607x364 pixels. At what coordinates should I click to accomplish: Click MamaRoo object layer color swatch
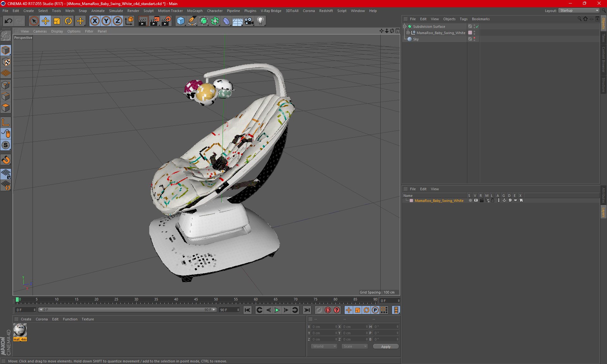470,33
